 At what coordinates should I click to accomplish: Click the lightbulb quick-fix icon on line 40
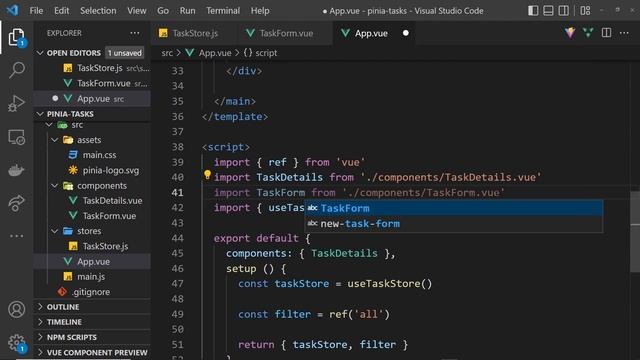coord(207,175)
